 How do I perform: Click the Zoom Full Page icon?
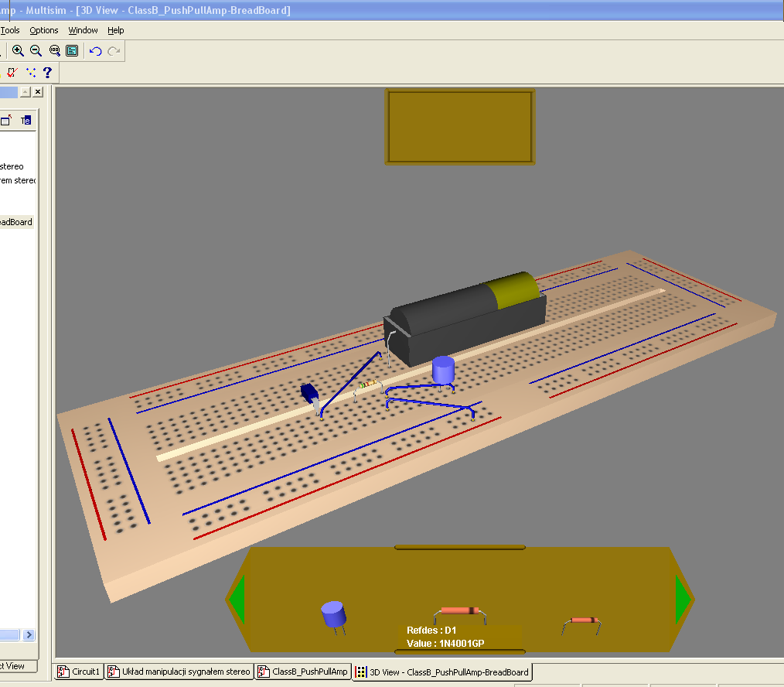pyautogui.click(x=72, y=50)
